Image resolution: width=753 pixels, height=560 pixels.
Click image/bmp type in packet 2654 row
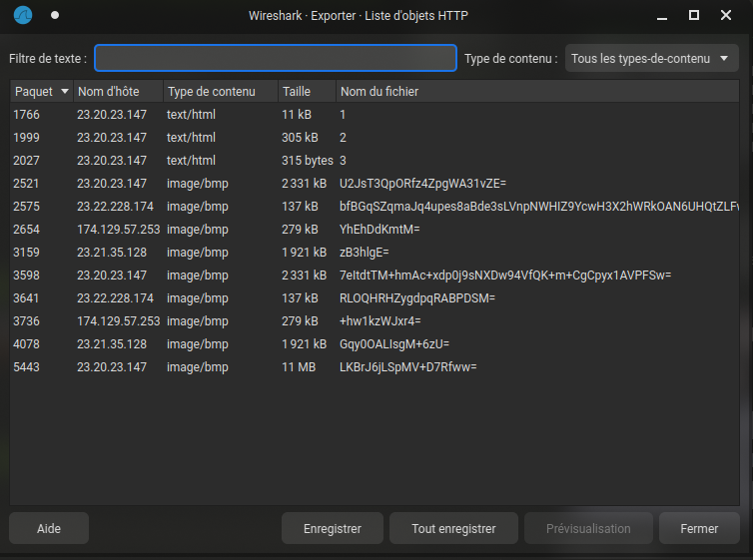[x=198, y=230]
